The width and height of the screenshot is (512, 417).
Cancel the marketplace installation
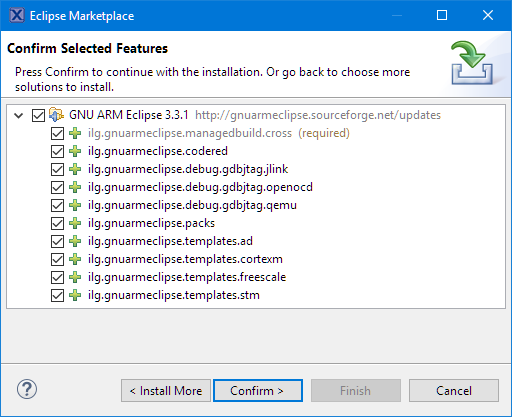454,390
